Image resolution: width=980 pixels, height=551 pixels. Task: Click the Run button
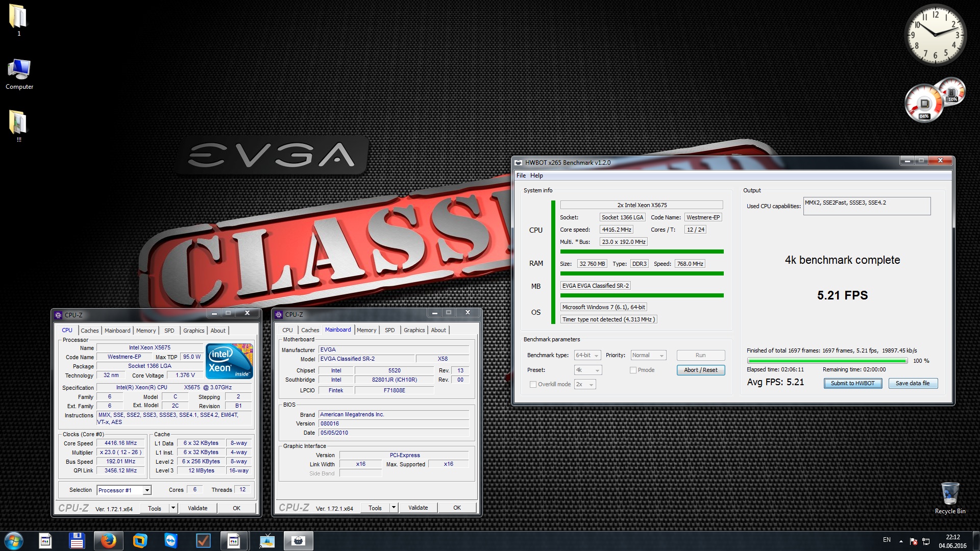[701, 355]
